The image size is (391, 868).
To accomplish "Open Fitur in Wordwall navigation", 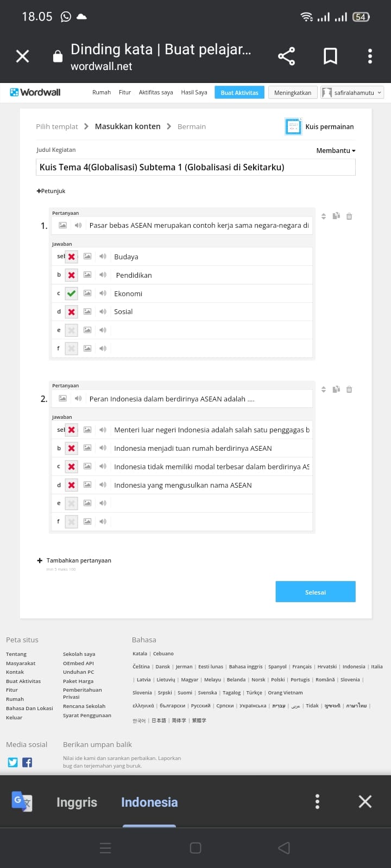I will tap(125, 92).
